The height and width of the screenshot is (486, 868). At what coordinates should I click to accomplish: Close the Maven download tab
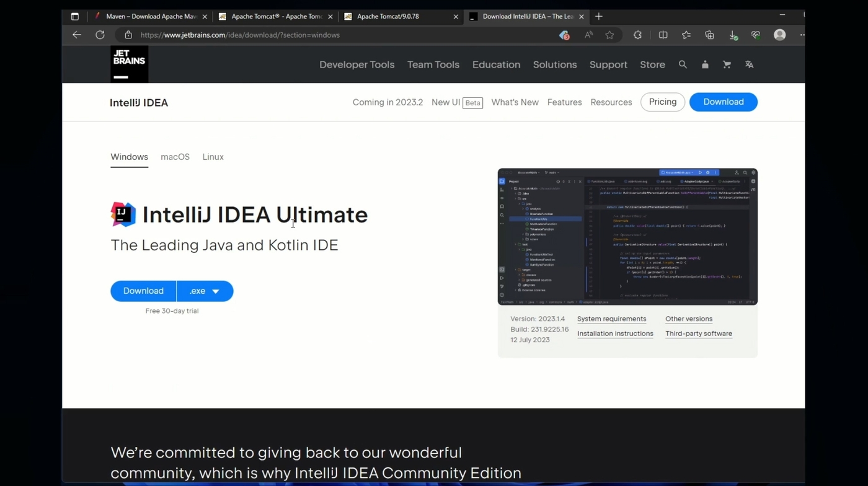click(x=205, y=17)
